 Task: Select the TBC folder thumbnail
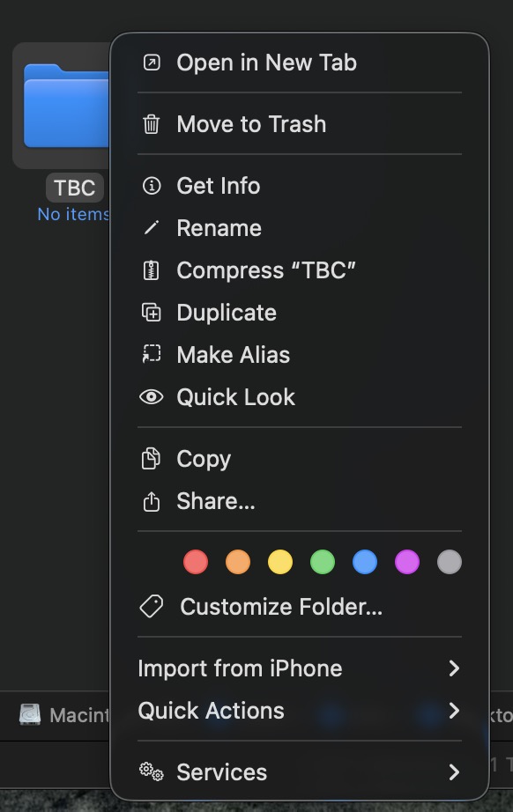pyautogui.click(x=63, y=106)
